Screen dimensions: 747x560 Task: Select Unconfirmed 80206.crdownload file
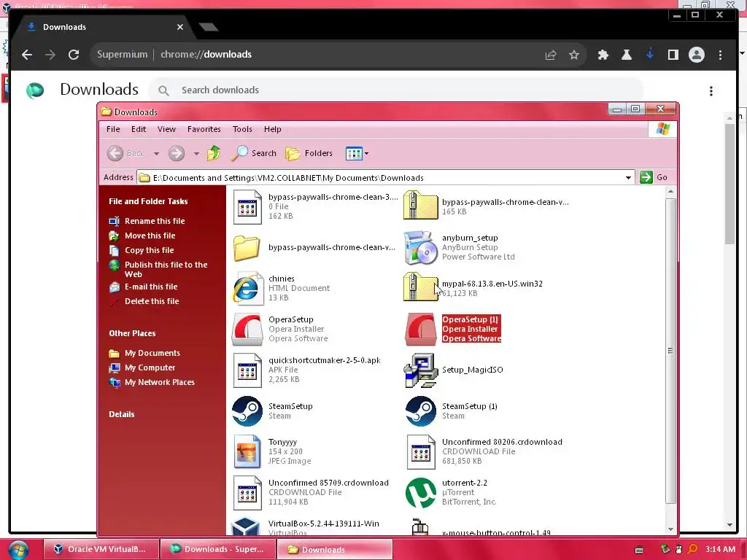click(x=421, y=451)
